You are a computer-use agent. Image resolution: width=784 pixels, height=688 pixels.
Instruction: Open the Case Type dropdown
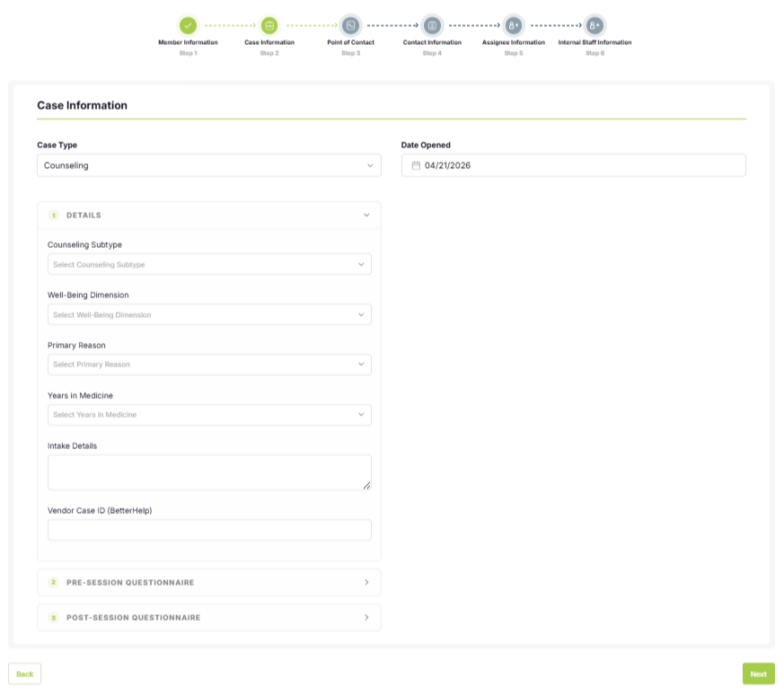pyautogui.click(x=209, y=165)
